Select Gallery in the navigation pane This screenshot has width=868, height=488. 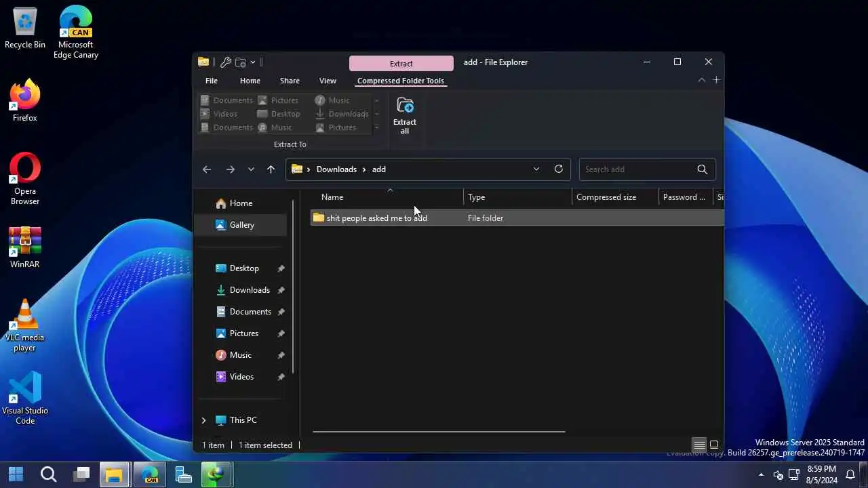(x=241, y=225)
